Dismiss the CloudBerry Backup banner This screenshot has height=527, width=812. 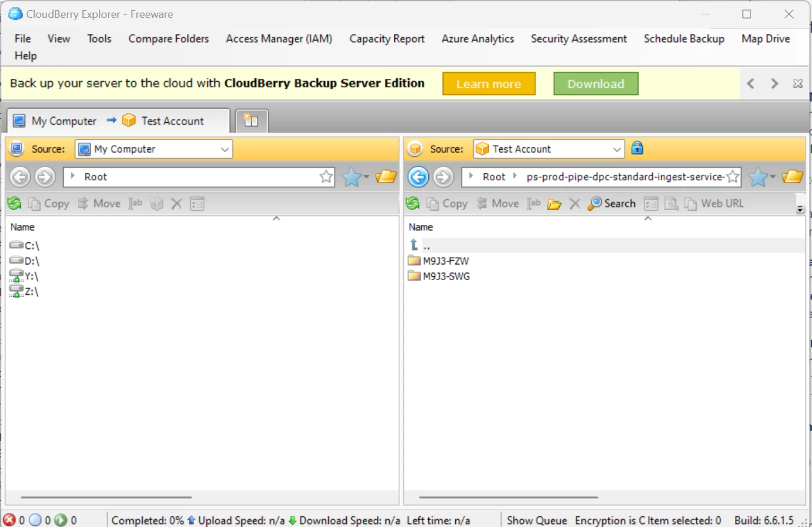pyautogui.click(x=798, y=84)
